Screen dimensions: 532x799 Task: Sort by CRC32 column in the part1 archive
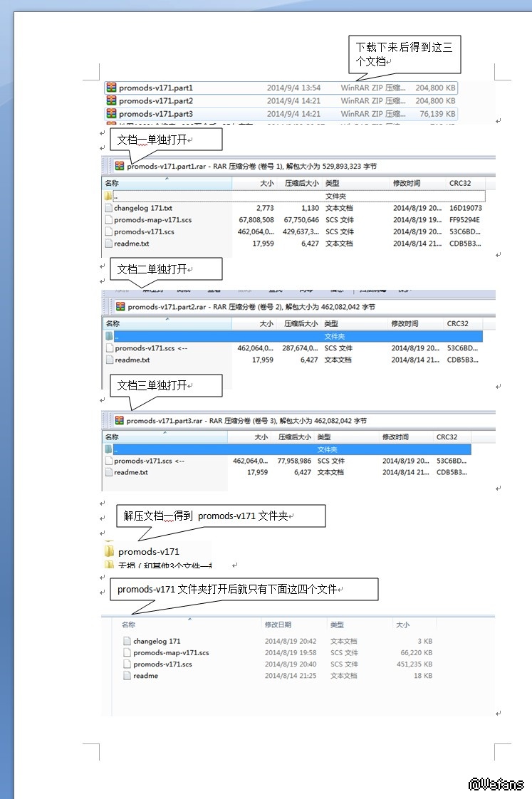460,183
